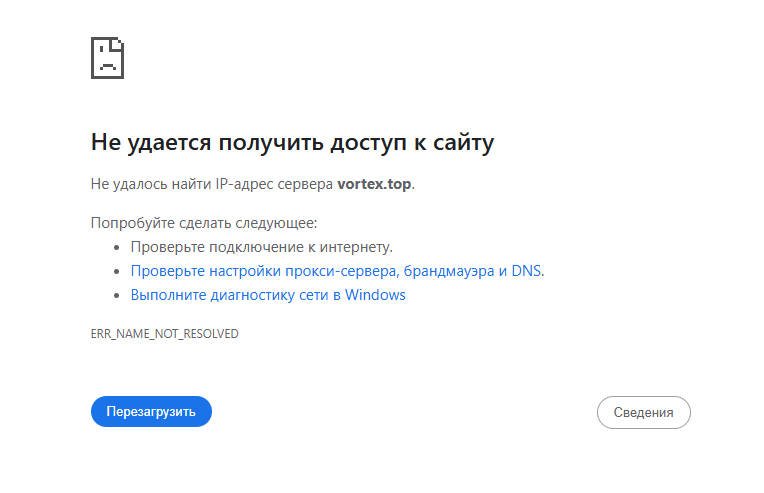This screenshot has width=764, height=493.
Task: Open the Сведения details button
Action: (x=643, y=412)
